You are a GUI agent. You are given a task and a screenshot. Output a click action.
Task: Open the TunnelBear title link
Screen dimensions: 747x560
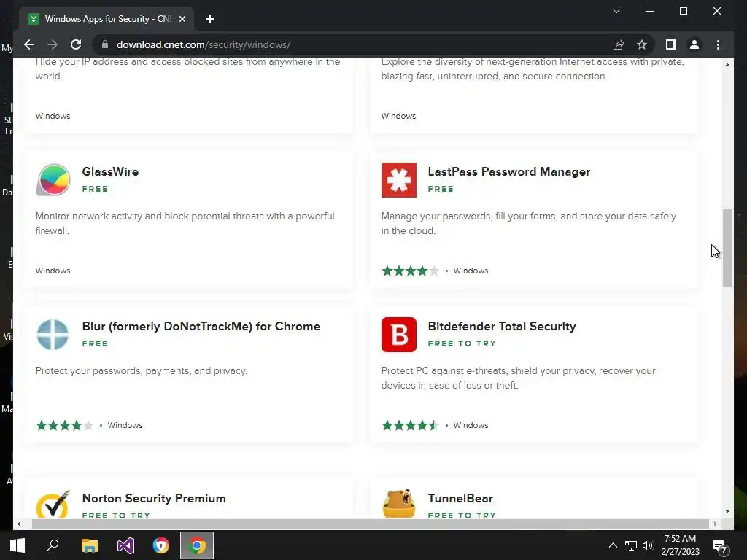tap(460, 498)
